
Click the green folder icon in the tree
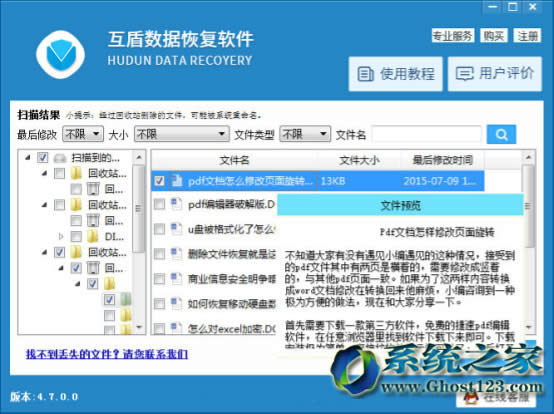point(126,300)
